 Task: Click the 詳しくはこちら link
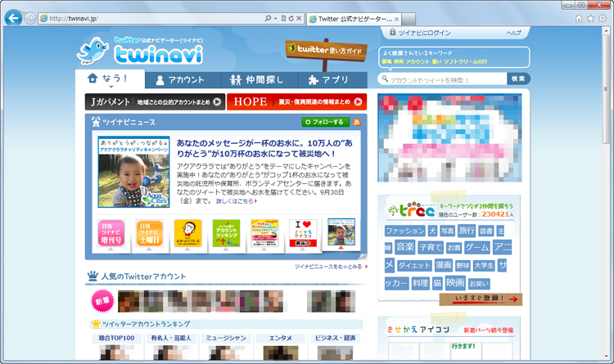pyautogui.click(x=236, y=201)
